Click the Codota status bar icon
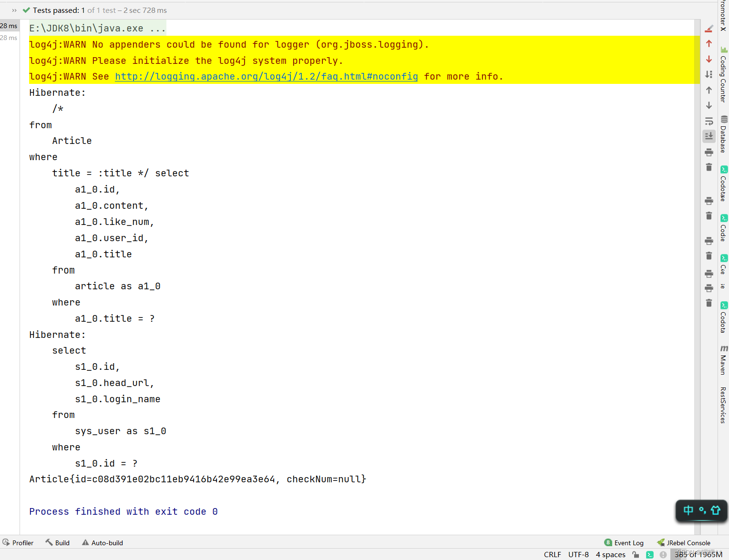Viewport: 729px width, 560px height. pos(649,555)
